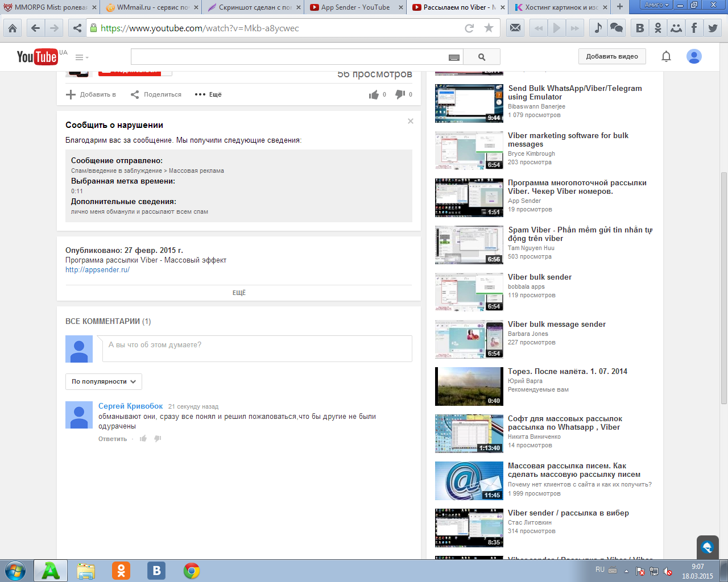Click the blue chat bubble widget icon

click(x=708, y=547)
